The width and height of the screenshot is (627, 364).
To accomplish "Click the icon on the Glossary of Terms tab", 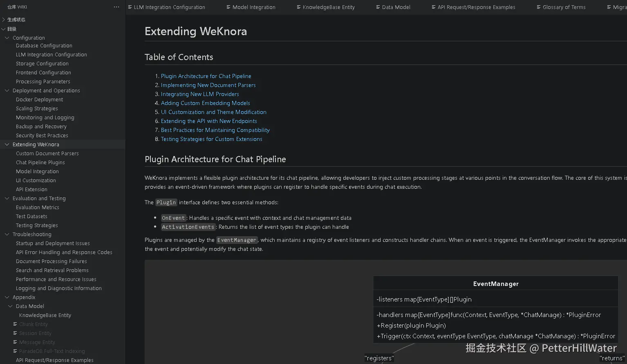I will (x=539, y=7).
